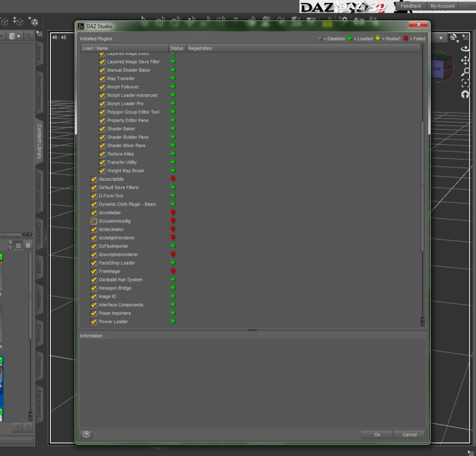Switch to the Smart Content tab
The height and width of the screenshot is (456, 476).
click(x=39, y=93)
